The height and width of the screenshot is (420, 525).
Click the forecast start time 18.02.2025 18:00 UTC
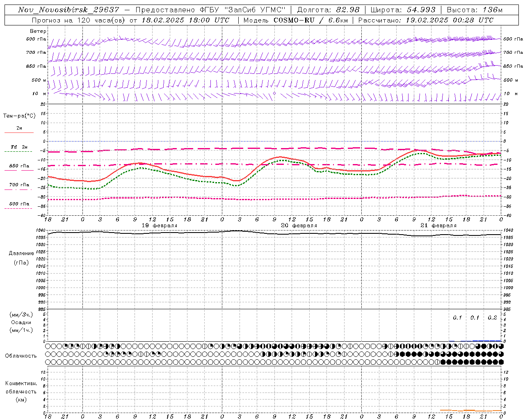185,20
